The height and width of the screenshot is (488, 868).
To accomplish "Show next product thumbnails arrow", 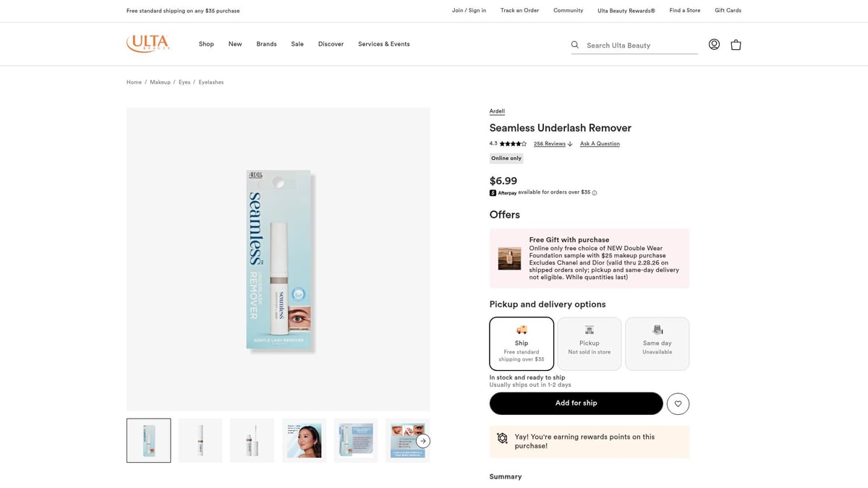I will 424,440.
